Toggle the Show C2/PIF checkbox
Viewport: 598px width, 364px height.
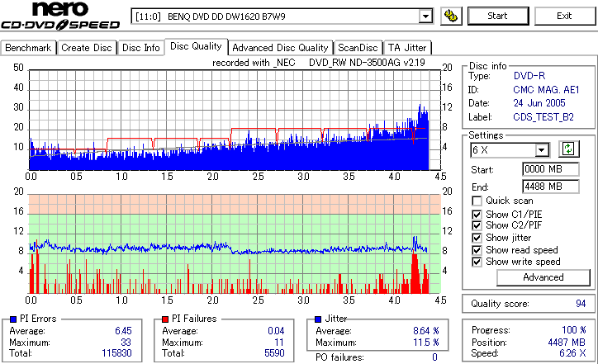pos(477,225)
